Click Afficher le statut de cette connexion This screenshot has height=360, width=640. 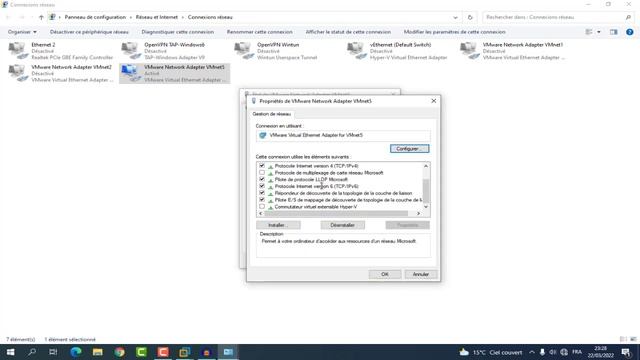tap(348, 32)
